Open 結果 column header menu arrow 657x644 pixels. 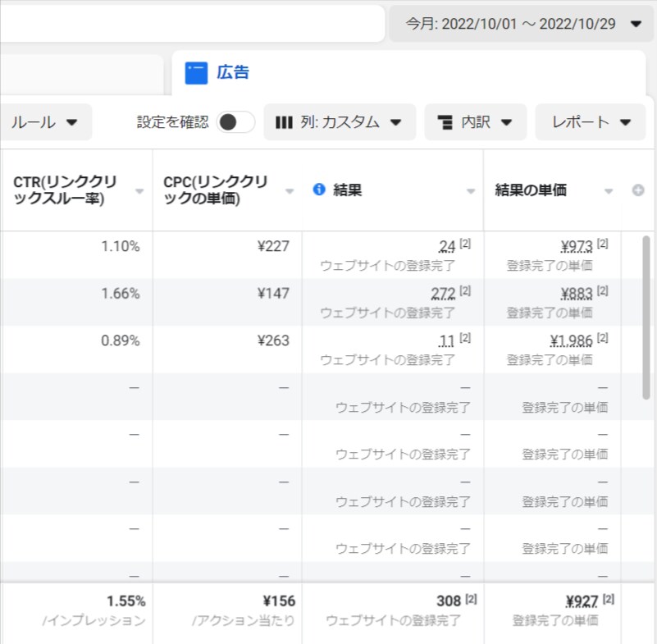471,191
